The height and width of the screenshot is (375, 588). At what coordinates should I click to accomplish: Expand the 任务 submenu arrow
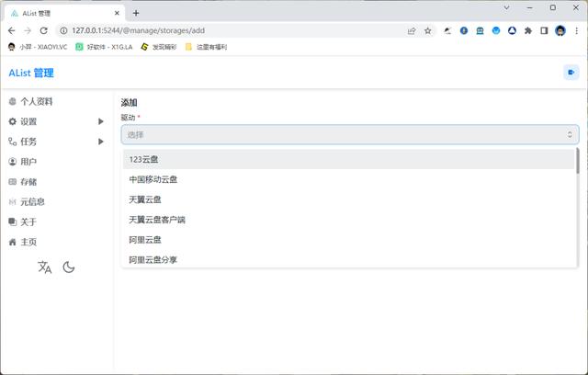[100, 142]
